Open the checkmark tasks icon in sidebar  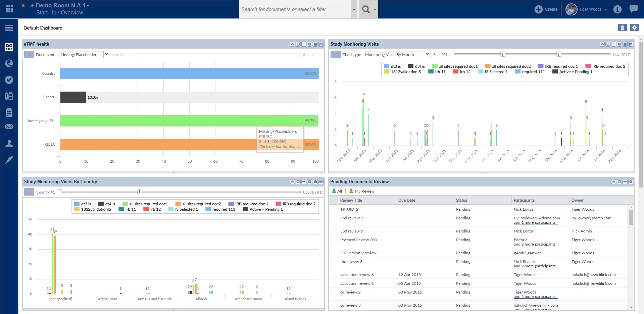pos(9,80)
